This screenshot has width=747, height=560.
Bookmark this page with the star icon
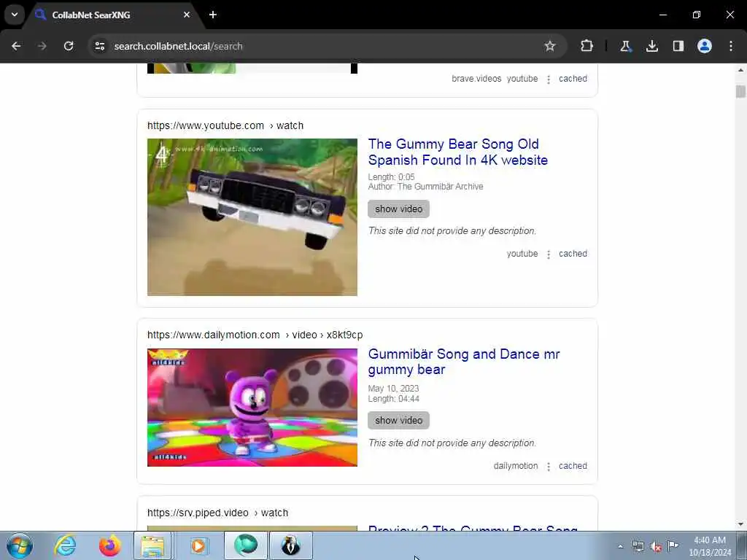pyautogui.click(x=550, y=46)
